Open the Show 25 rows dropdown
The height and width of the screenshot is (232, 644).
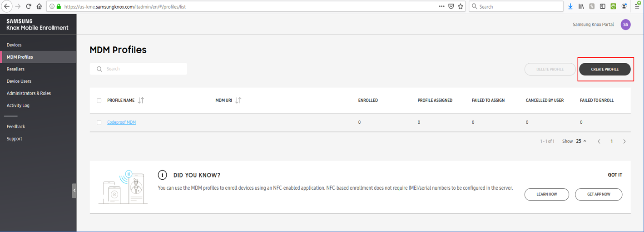[581, 141]
